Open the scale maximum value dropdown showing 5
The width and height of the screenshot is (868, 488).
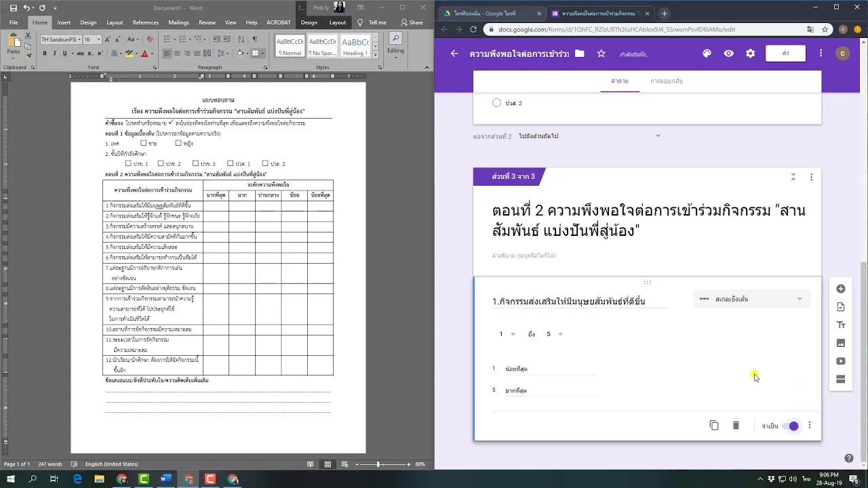click(555, 334)
